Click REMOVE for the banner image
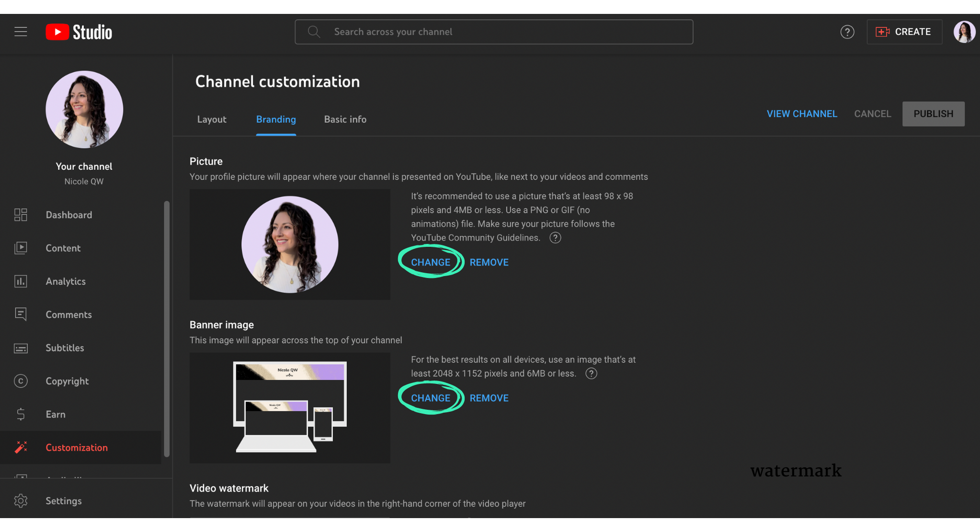Viewport: 980px width, 532px height. (489, 398)
